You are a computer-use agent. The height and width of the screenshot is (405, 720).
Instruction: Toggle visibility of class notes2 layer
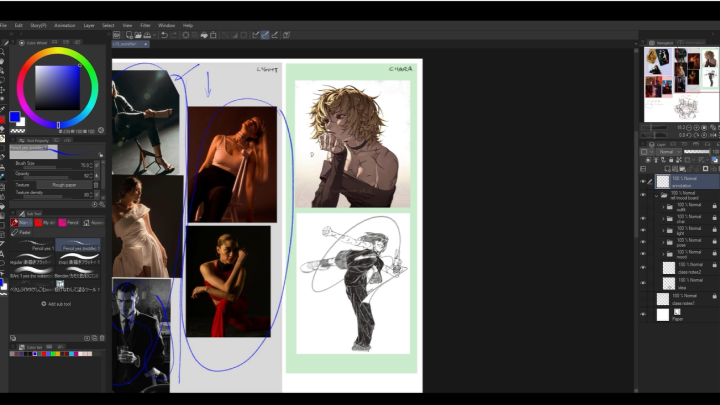643,268
